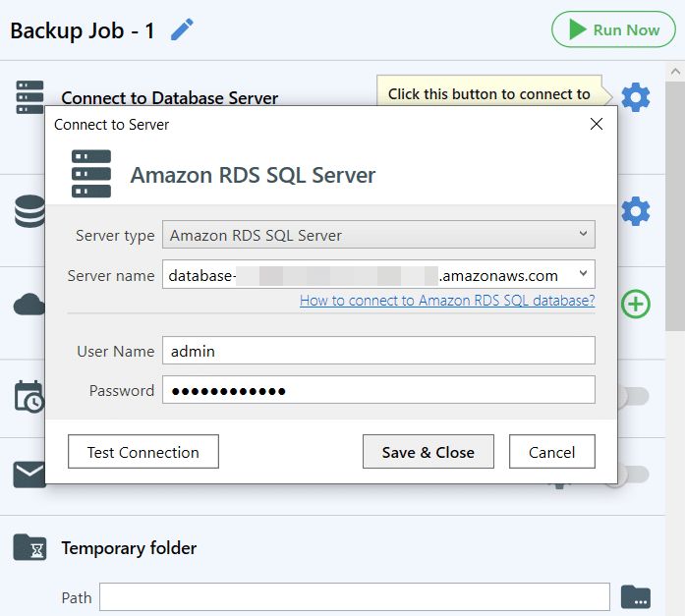
Task: Click the calendar clock schedule icon
Action: point(29,396)
